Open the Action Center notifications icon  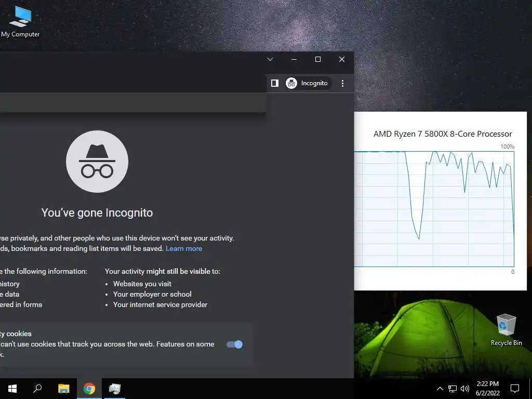(x=515, y=389)
